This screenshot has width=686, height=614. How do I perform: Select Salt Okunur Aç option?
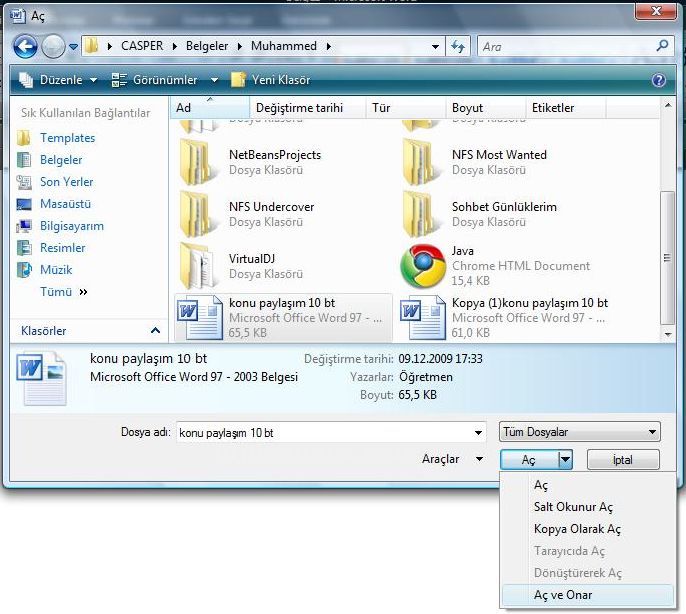coord(573,507)
